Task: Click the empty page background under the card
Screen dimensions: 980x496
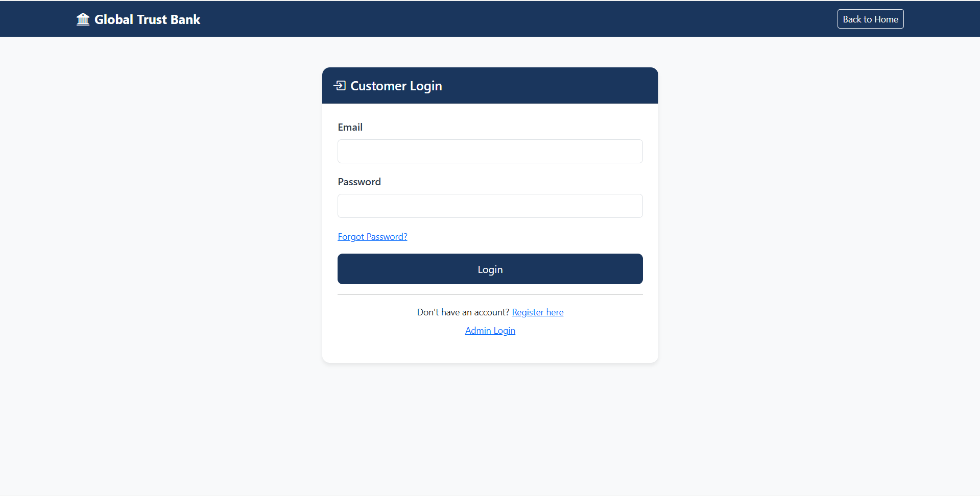Action: 490,429
